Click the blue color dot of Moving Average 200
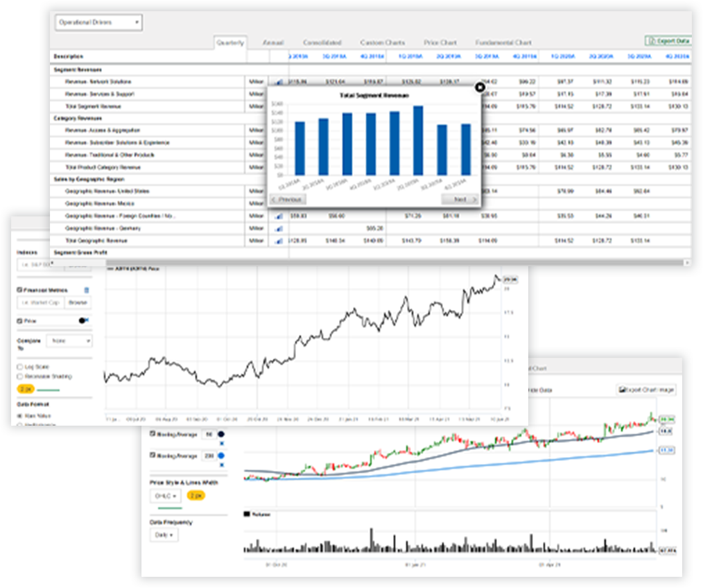703x588 pixels. pos(221,456)
